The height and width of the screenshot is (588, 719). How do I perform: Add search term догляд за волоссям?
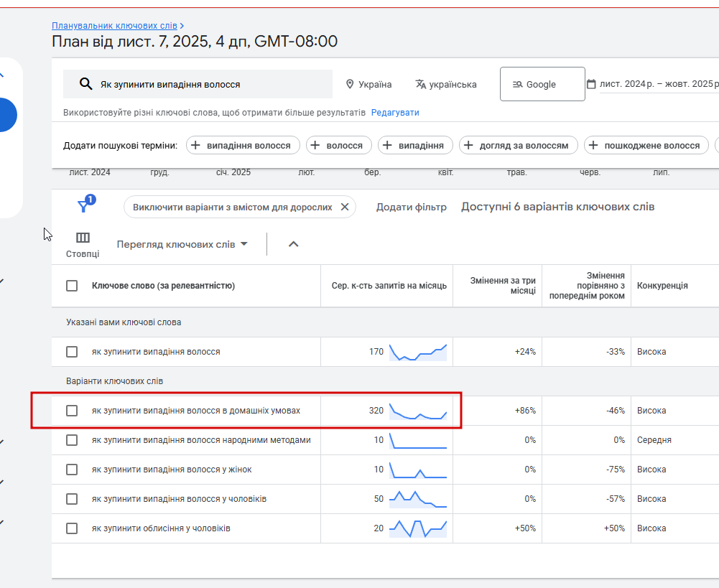518,145
